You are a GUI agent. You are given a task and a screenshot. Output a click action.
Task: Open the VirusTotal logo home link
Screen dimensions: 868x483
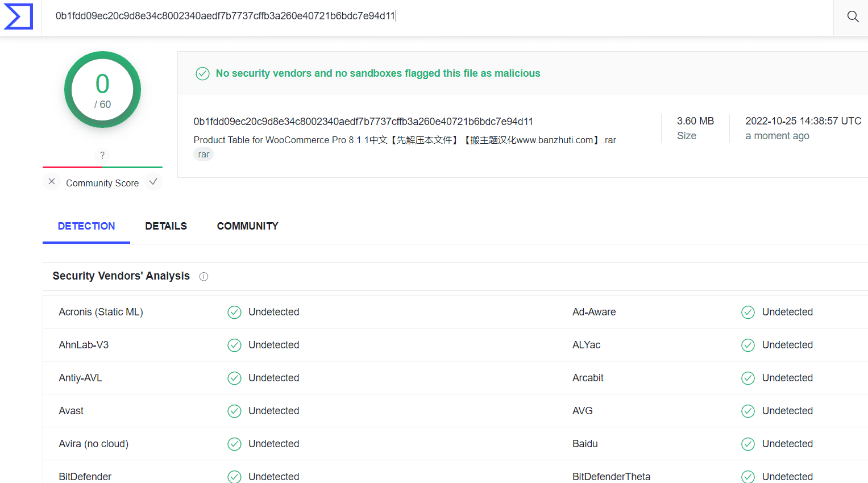point(18,16)
